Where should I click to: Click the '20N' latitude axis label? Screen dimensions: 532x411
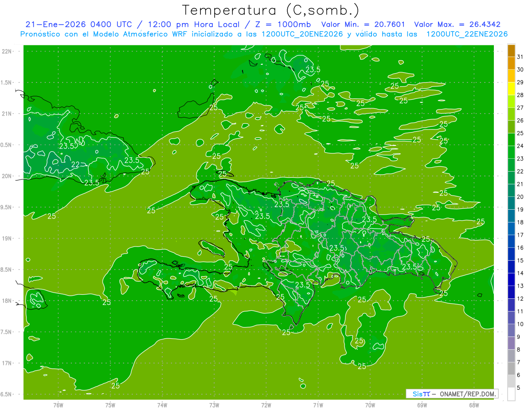6,176
